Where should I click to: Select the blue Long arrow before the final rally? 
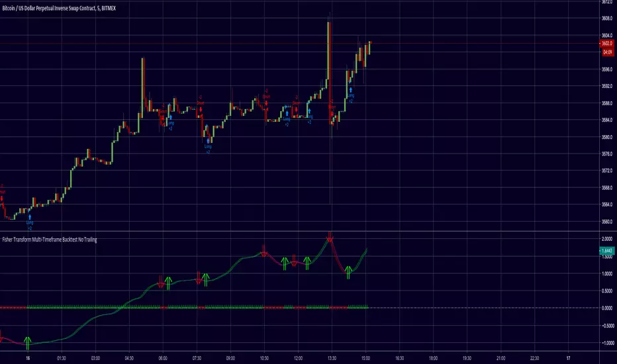[x=351, y=90]
